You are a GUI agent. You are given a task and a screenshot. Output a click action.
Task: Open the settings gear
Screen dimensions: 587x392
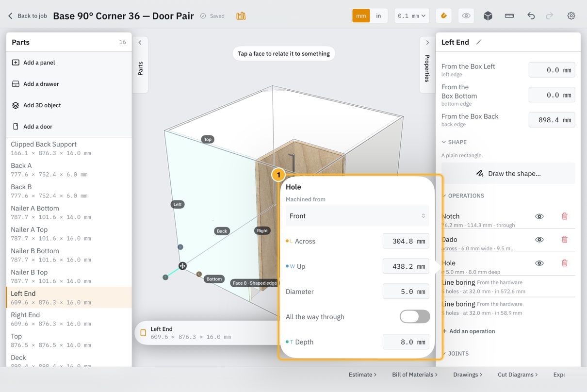click(571, 16)
